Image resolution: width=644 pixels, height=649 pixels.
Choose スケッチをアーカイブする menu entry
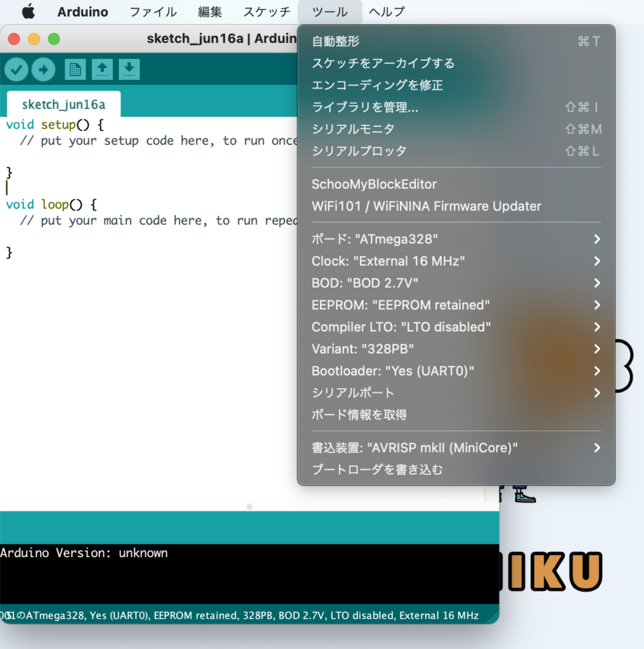coord(456,63)
